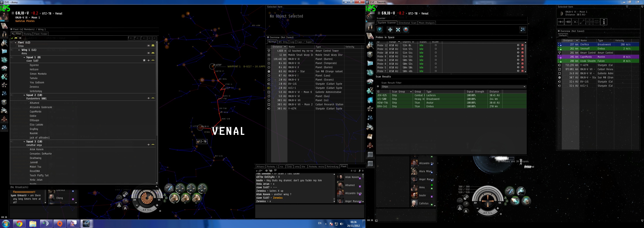Click the volume icon in the system tray
Screen dimensions: 644x228
[x=342, y=224]
